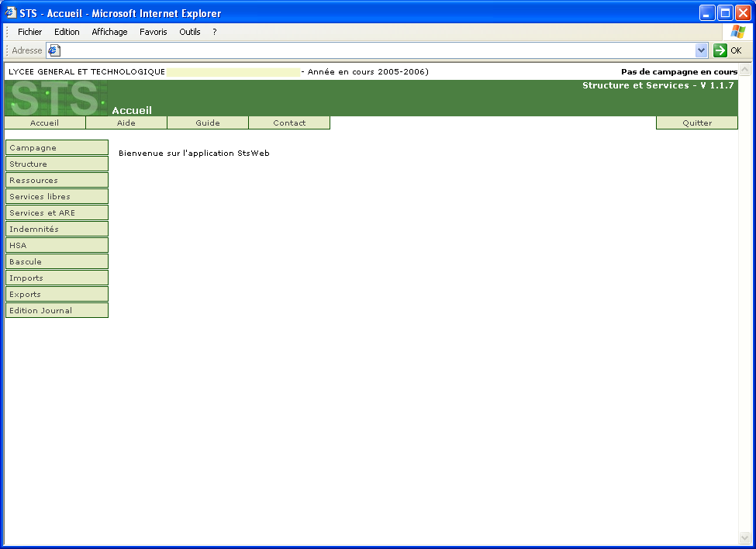Open HSA in the sidebar

click(x=57, y=245)
